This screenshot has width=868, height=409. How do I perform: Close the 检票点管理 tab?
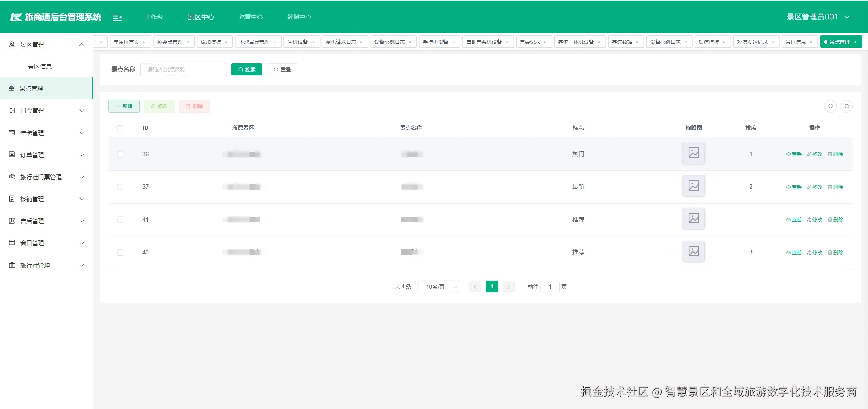tap(188, 42)
